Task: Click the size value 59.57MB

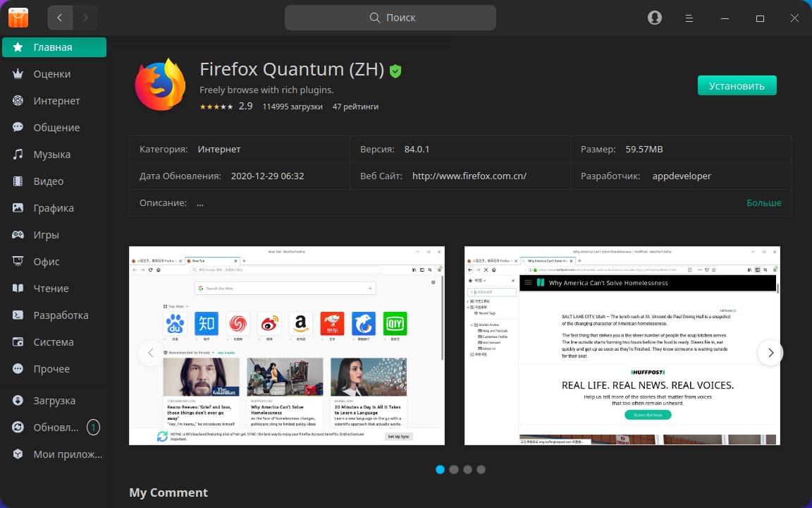Action: [644, 150]
